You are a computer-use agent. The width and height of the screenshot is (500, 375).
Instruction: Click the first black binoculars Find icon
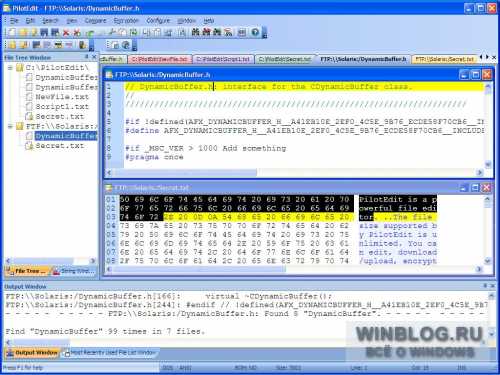[195, 32]
